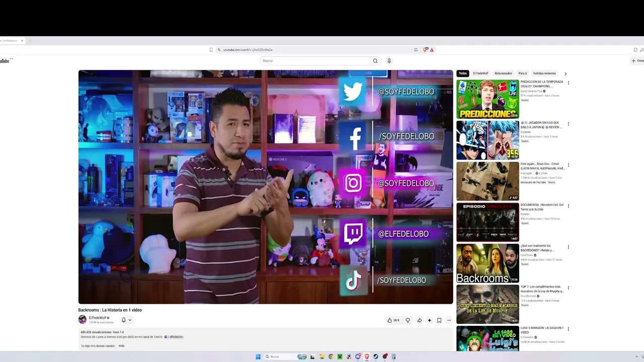Open options menu for Resident Evil DOCUMENTAL video

(569, 206)
